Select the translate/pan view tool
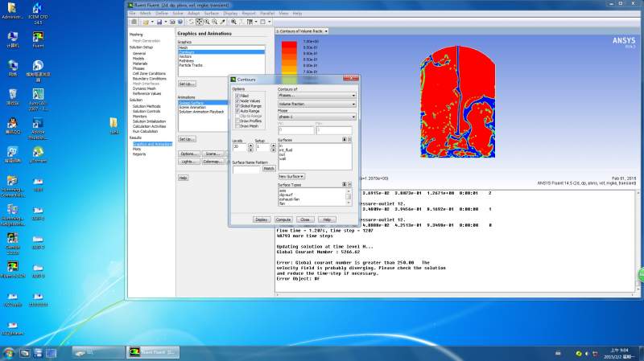This screenshot has width=644, height=361. (199, 22)
